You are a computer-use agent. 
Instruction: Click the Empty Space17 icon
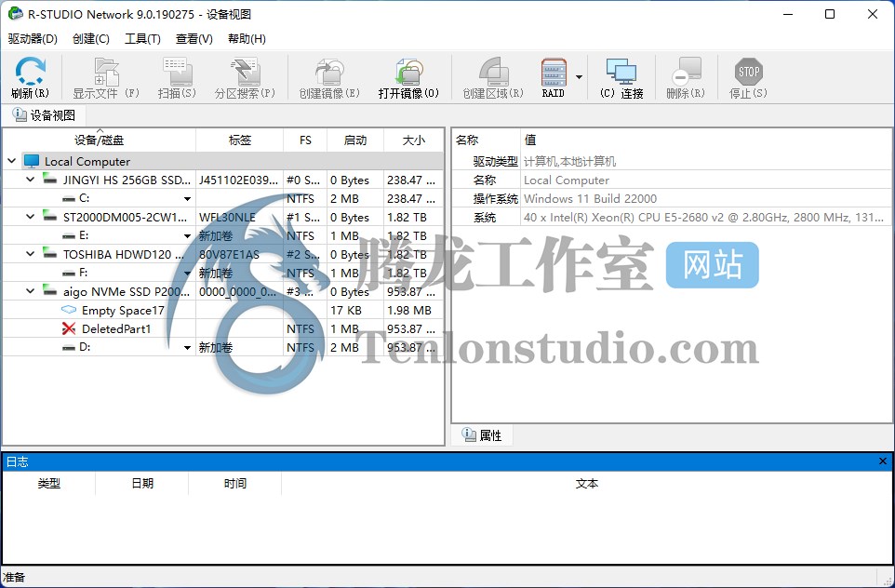coord(69,310)
